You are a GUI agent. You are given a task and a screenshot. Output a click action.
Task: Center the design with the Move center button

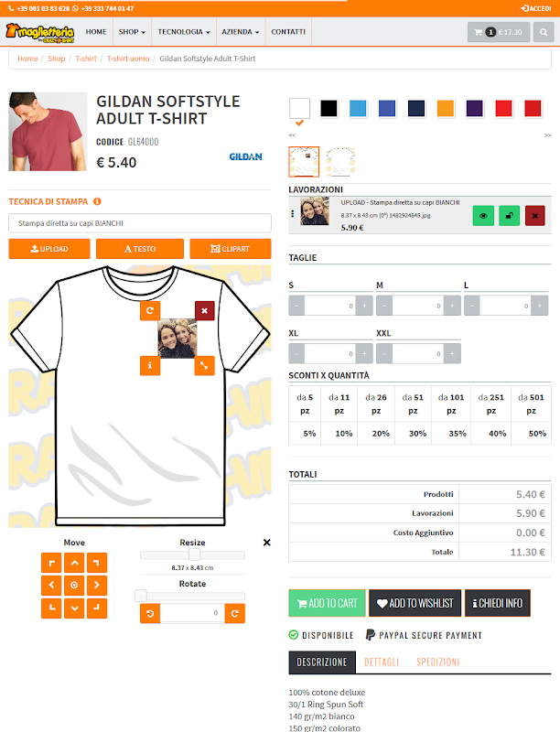click(74, 585)
